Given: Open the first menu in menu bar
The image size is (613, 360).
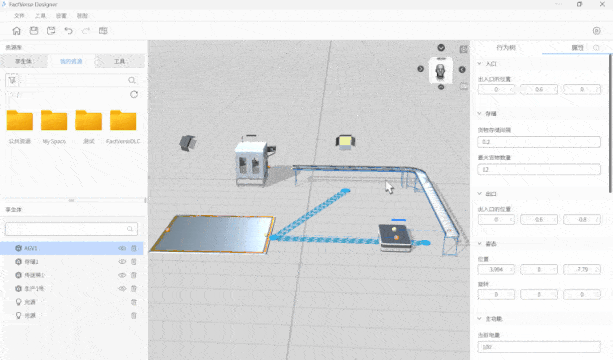Looking at the screenshot, I should pos(19,16).
